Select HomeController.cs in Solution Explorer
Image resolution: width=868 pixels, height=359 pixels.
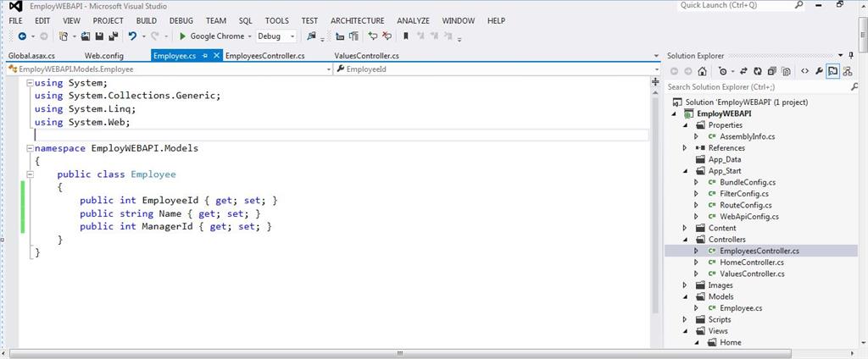(752, 262)
